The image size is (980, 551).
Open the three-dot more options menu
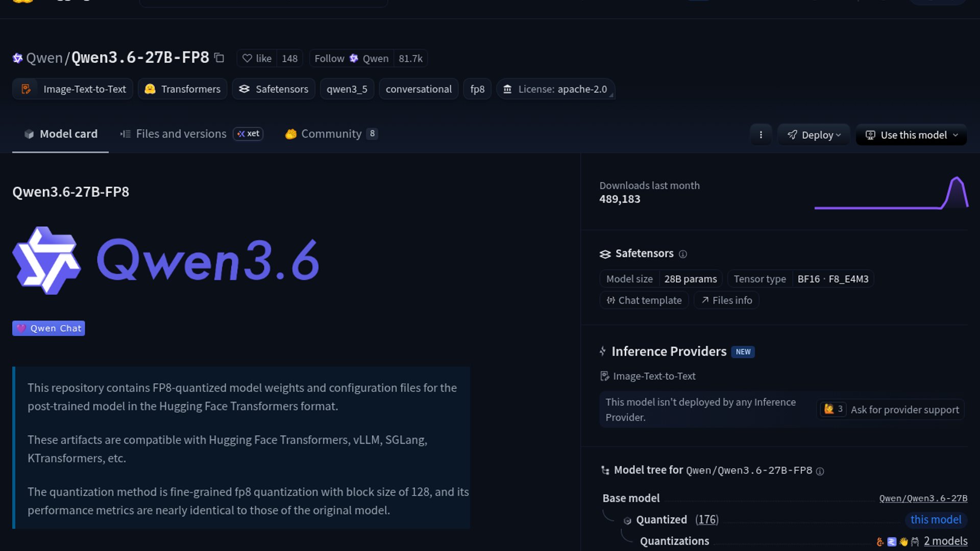pos(761,135)
